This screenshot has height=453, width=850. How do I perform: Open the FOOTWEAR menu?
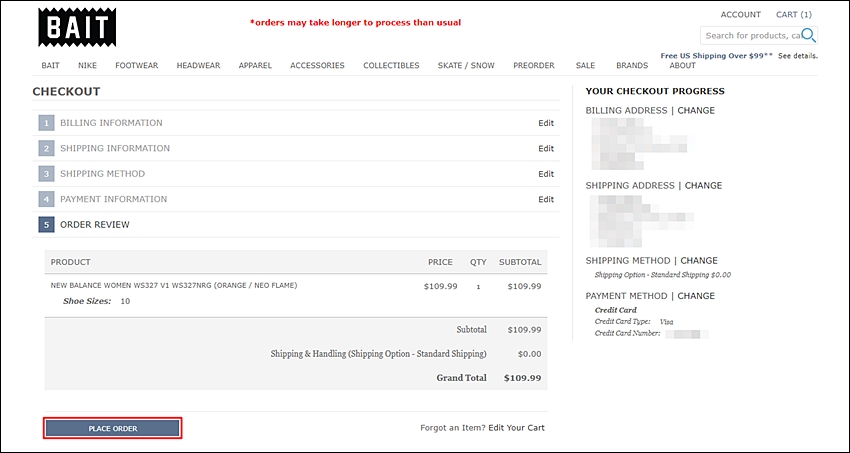137,66
